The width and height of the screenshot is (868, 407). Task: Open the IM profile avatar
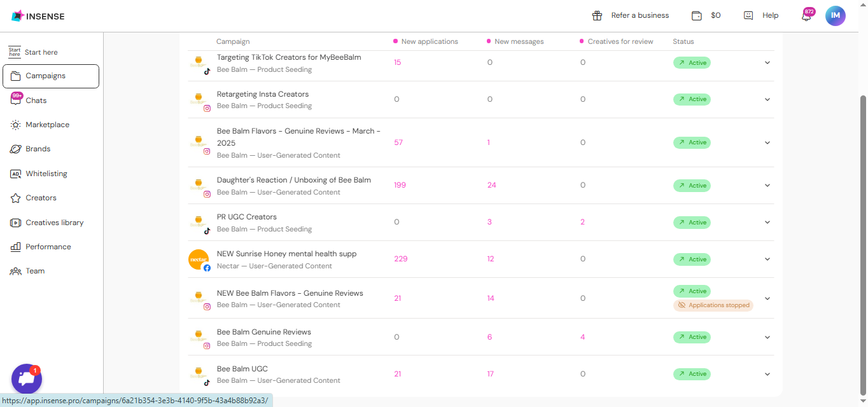[836, 16]
